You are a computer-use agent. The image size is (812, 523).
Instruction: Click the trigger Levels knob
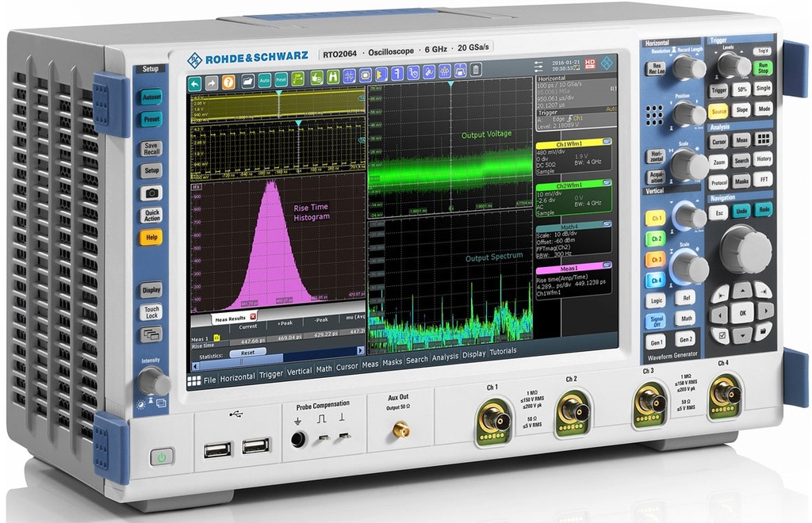pyautogui.click(x=733, y=66)
